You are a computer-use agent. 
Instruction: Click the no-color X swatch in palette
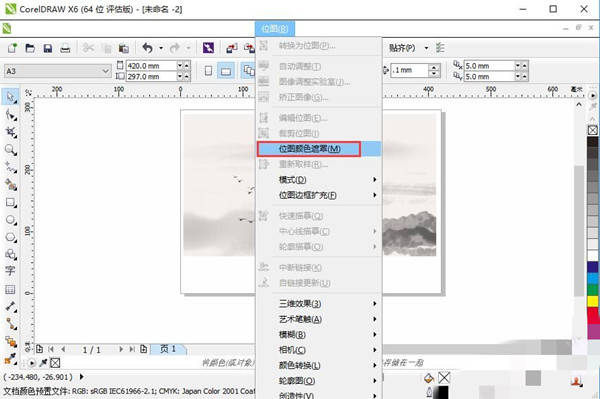click(593, 130)
